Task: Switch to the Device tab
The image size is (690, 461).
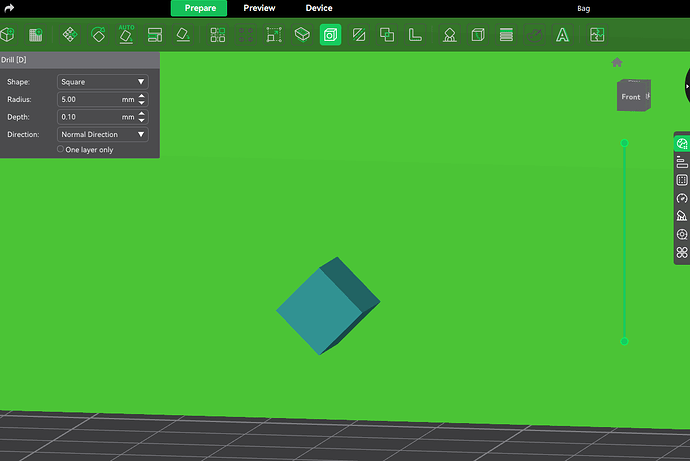Action: (x=319, y=8)
